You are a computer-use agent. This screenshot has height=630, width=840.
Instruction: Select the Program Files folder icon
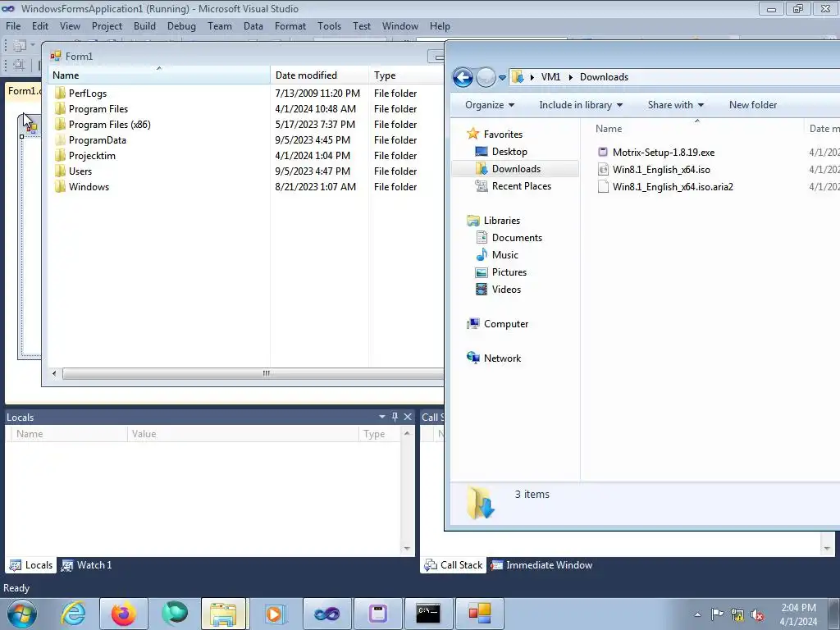[x=60, y=109]
